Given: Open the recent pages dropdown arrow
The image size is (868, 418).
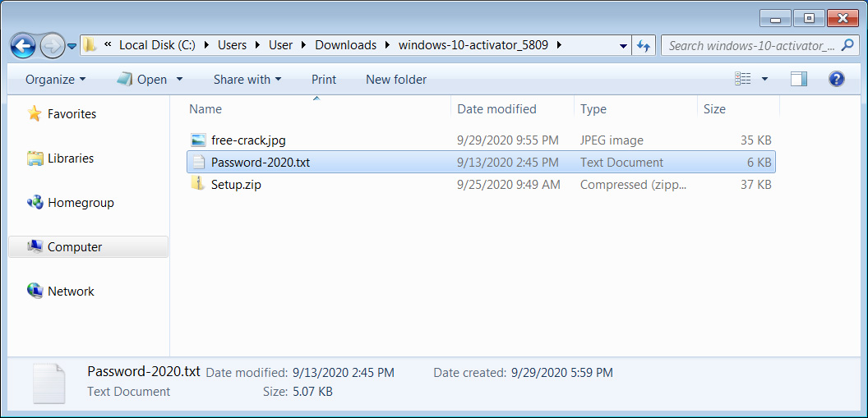Looking at the screenshot, I should (x=72, y=47).
